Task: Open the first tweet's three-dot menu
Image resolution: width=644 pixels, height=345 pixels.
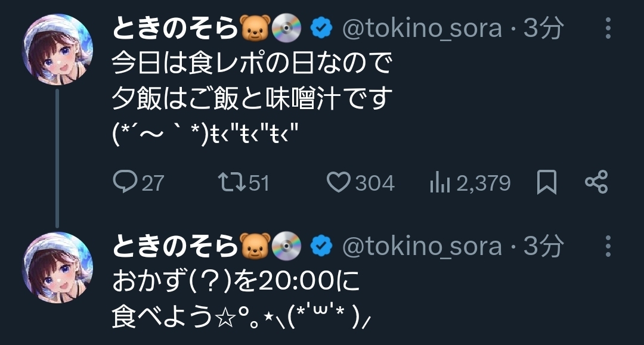Action: pos(608,29)
